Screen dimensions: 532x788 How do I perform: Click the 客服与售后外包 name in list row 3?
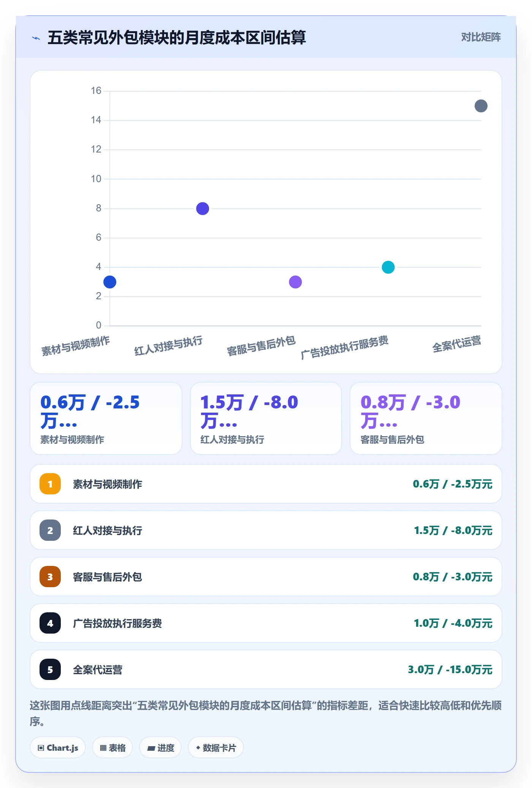pos(108,577)
